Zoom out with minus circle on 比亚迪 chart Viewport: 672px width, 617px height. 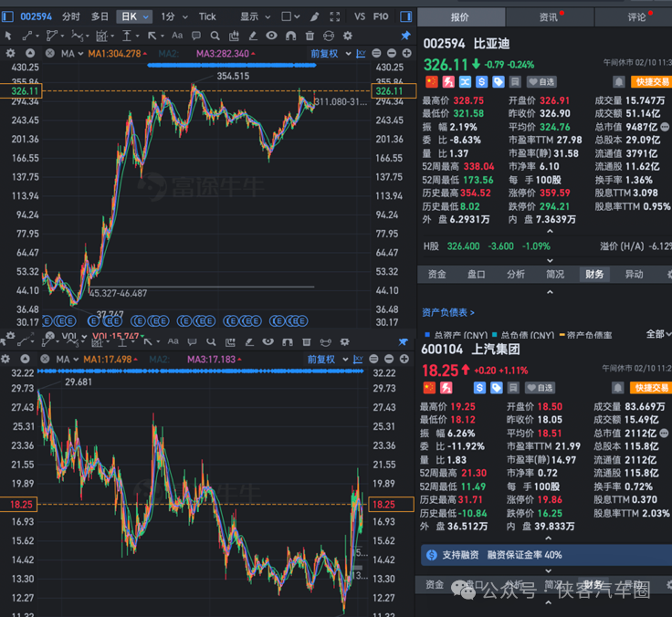tap(392, 53)
